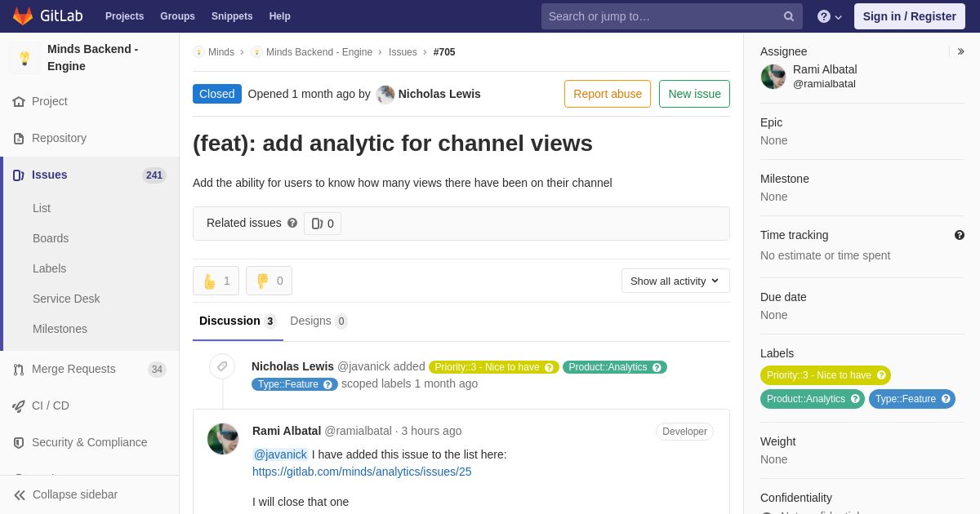Collapse the sidebar using the double chevron
Screen dimensions: 980x514
pyautogui.click(x=20, y=495)
